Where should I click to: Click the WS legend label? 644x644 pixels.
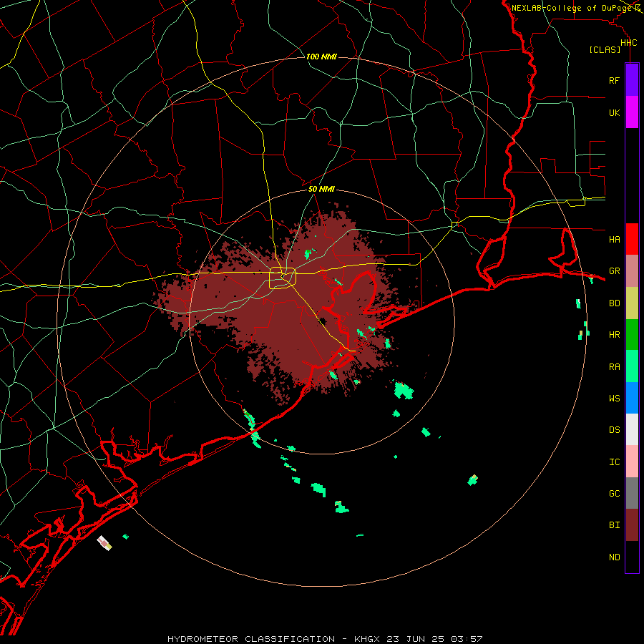(614, 399)
